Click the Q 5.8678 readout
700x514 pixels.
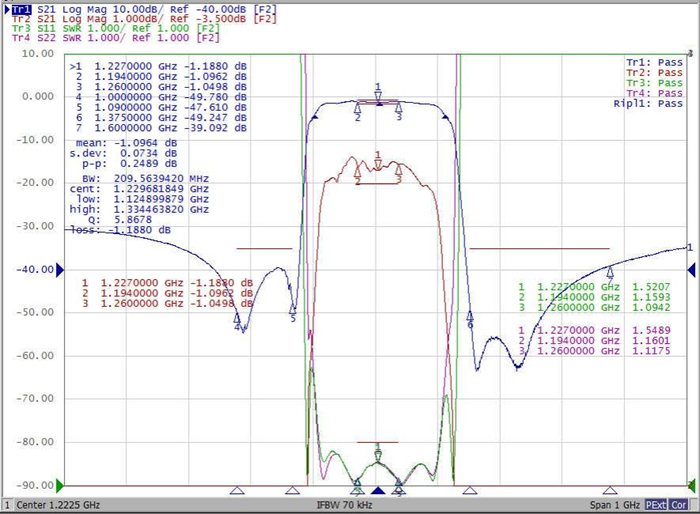click(120, 220)
